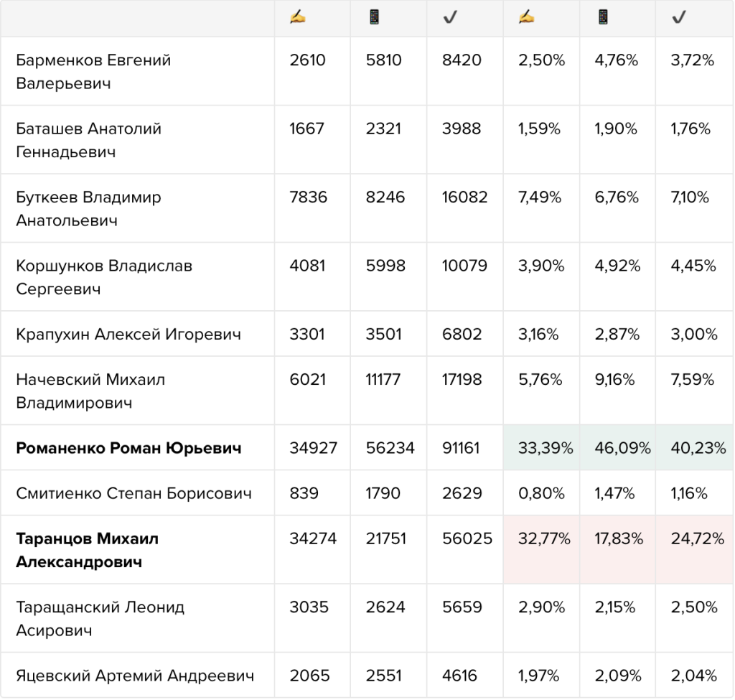The height and width of the screenshot is (700, 735).
Task: Click the checkmark icon above the 8420 total
Action: click(x=450, y=18)
